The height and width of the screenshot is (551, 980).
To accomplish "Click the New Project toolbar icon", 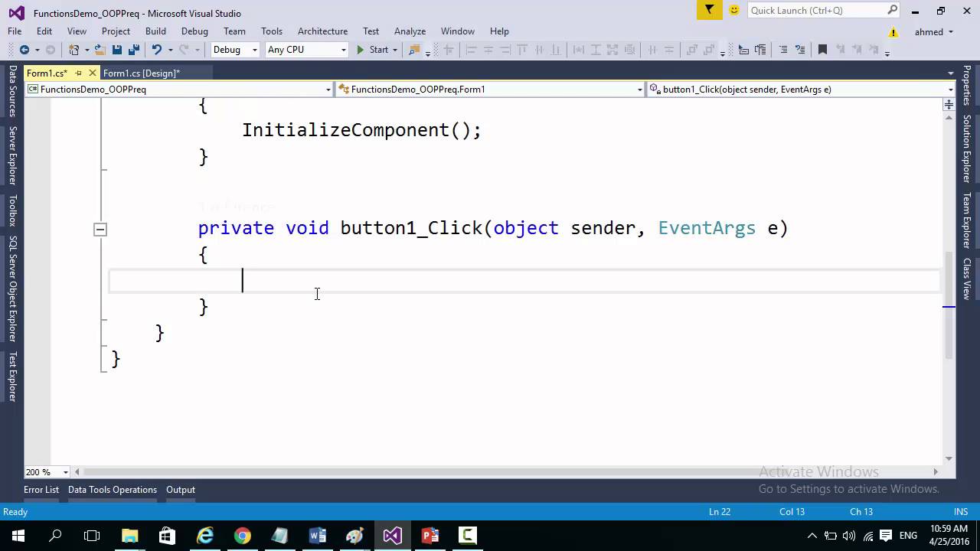I will point(73,50).
